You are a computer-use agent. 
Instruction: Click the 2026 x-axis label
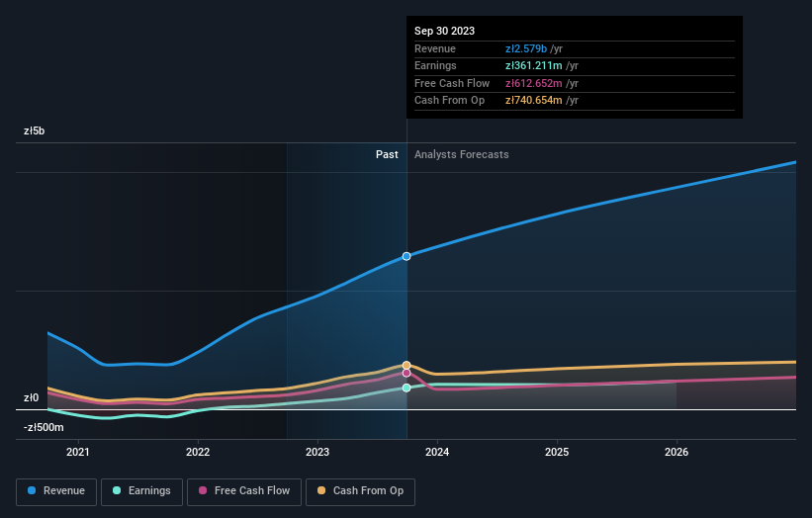pyautogui.click(x=677, y=453)
